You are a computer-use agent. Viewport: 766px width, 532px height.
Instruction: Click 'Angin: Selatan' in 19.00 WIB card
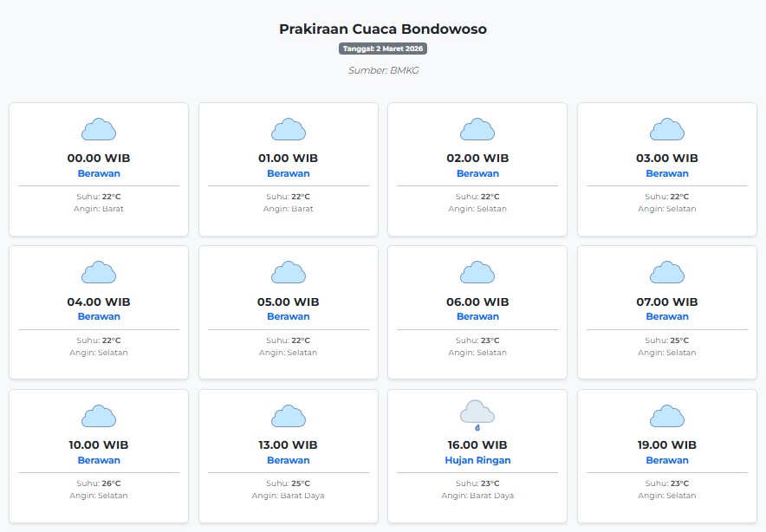[667, 496]
